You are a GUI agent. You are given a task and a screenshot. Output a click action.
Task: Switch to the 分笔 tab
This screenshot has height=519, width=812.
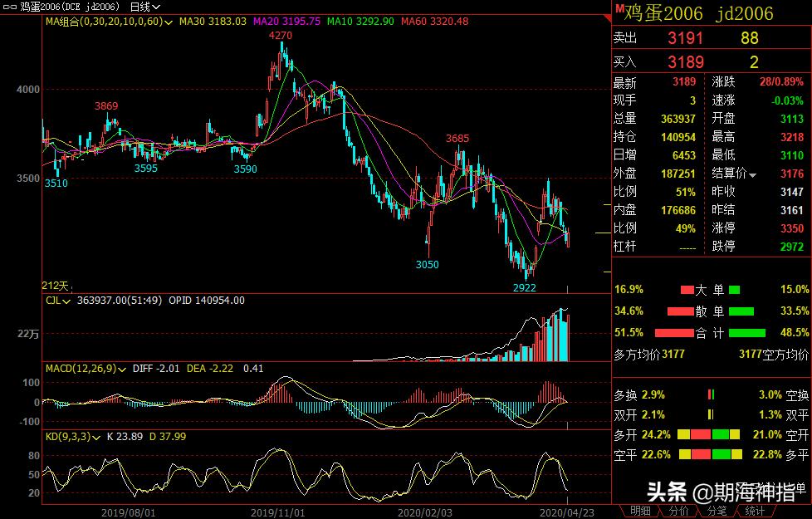point(717,512)
